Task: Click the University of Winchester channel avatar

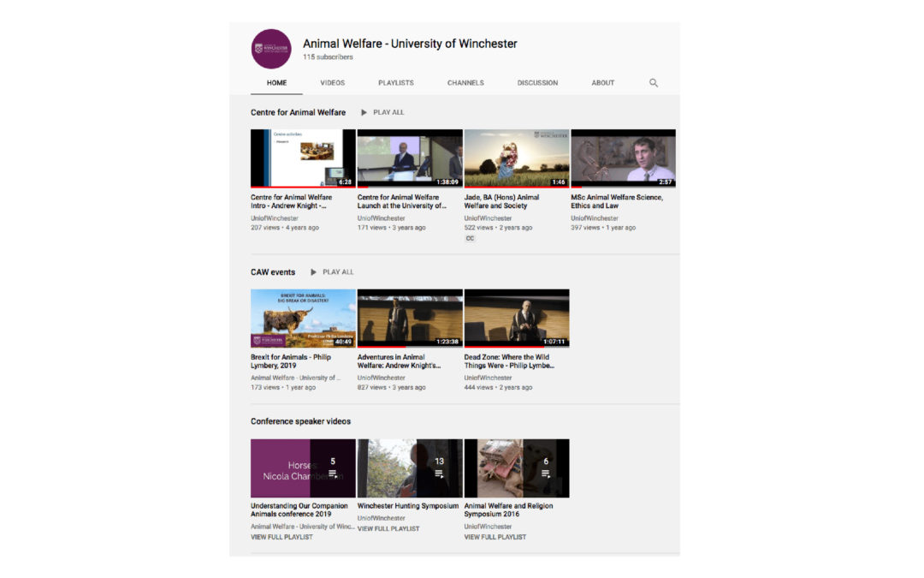Action: click(271, 49)
